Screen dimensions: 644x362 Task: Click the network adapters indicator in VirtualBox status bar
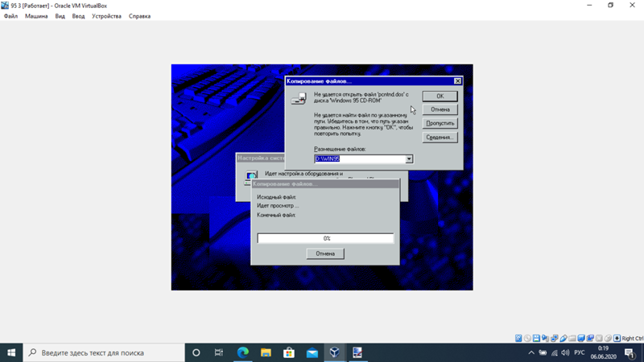tap(555, 338)
